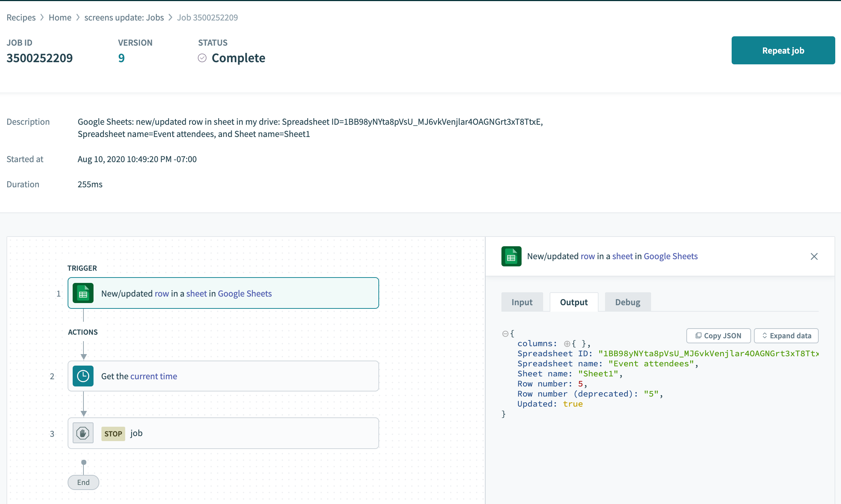The image size is (841, 504).
Task: Click the Complete status checkmark icon
Action: pos(202,58)
